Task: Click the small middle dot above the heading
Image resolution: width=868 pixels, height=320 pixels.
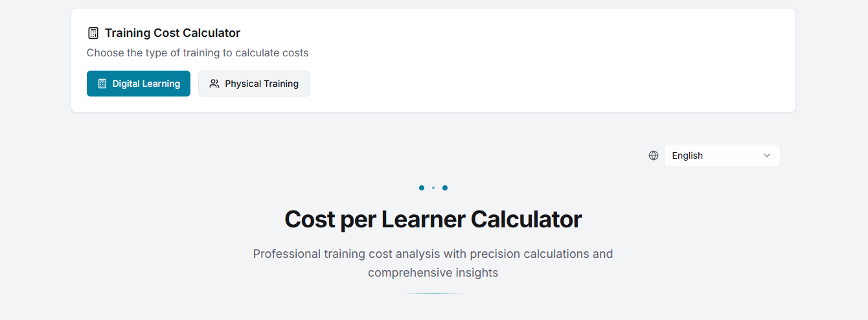Action: click(x=433, y=188)
